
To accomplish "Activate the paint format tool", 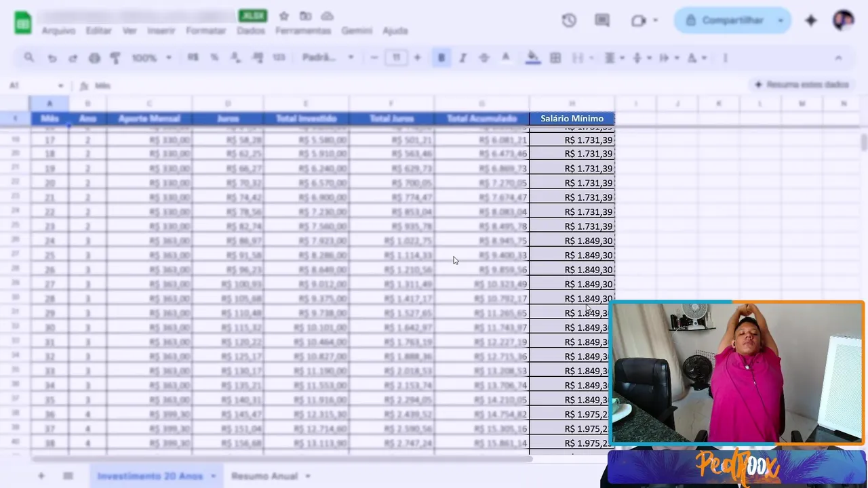I will (115, 58).
